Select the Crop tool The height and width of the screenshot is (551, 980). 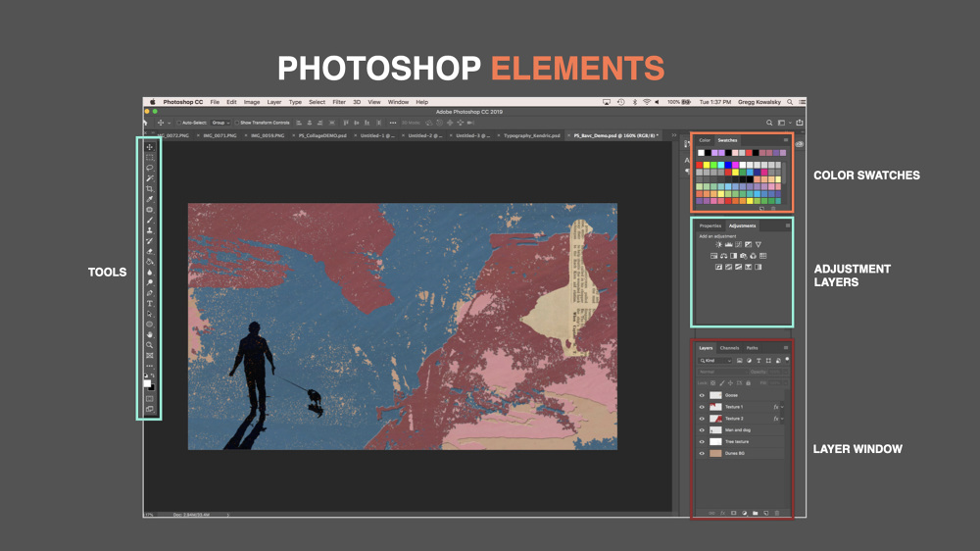150,188
